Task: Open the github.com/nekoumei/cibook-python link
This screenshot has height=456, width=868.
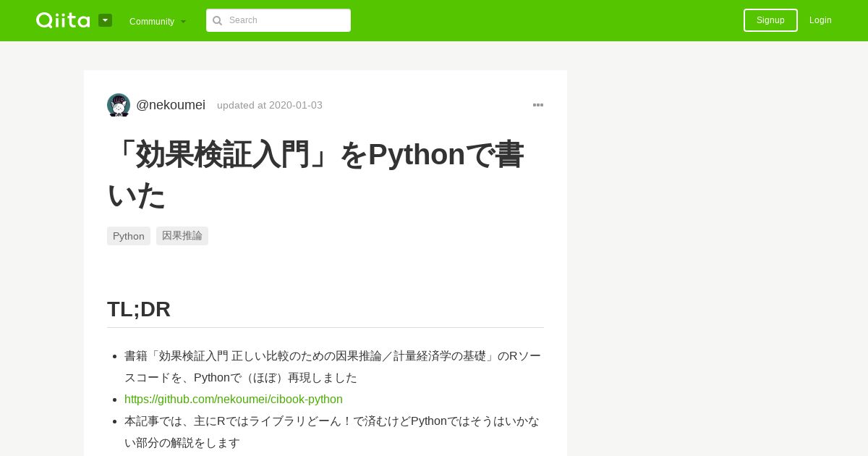Action: [x=234, y=400]
